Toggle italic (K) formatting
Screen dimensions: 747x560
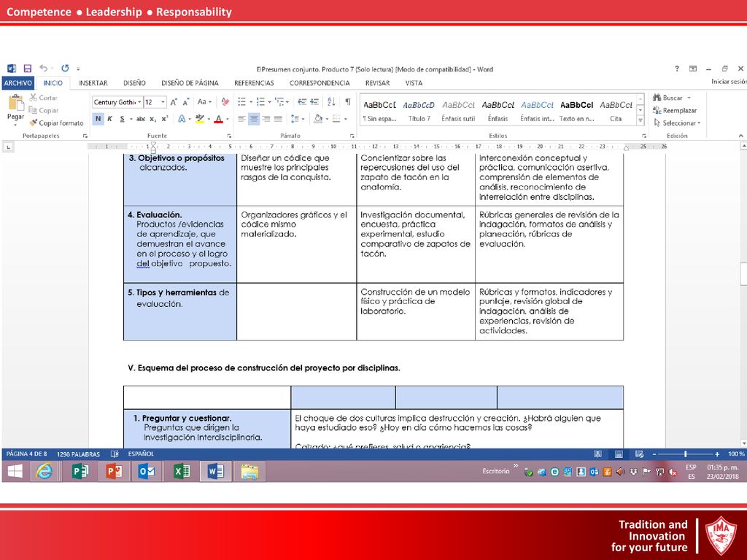pos(110,119)
